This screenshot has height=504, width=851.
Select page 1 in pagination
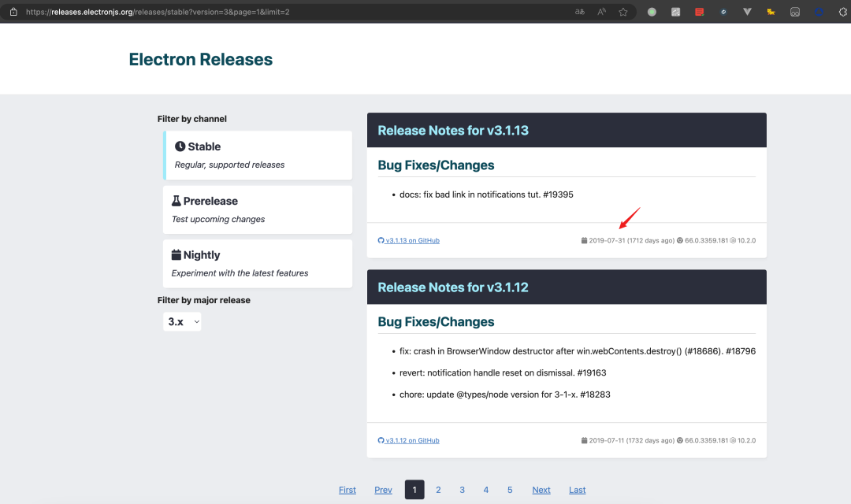coord(414,490)
